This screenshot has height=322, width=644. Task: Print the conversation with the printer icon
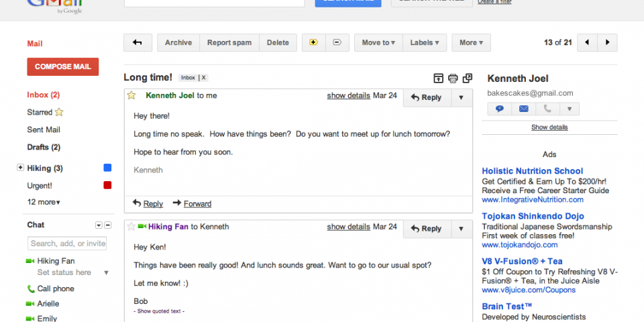[453, 78]
